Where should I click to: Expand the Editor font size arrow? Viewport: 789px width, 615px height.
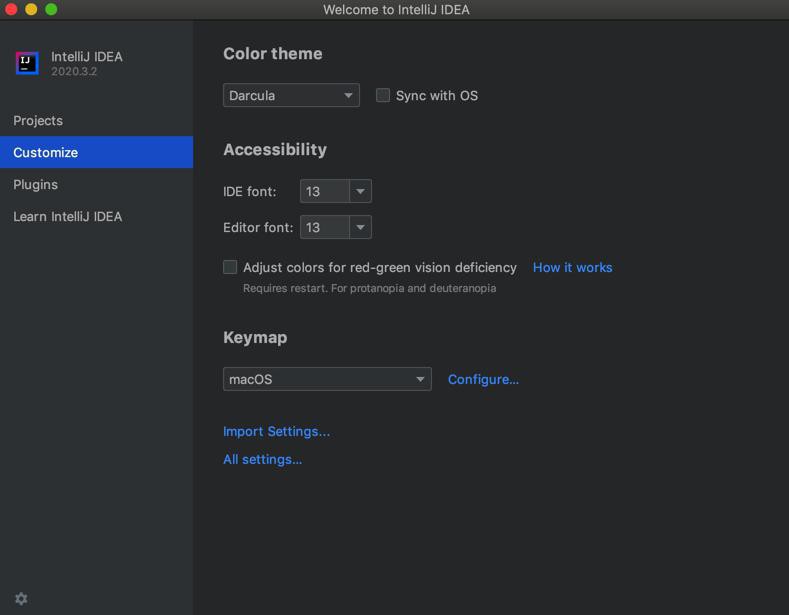click(360, 227)
